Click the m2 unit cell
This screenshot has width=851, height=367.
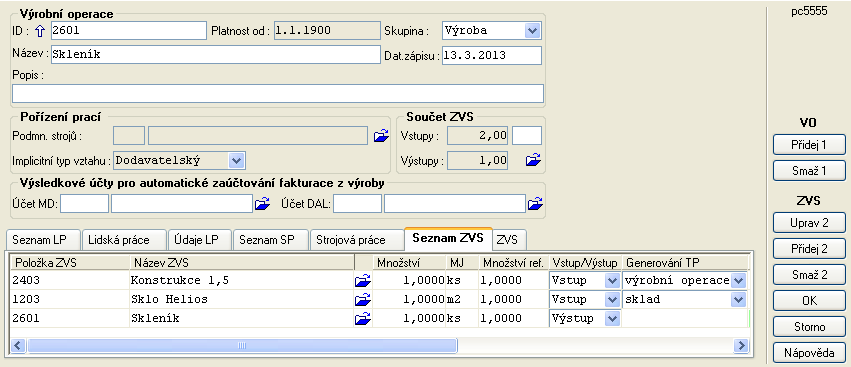462,299
